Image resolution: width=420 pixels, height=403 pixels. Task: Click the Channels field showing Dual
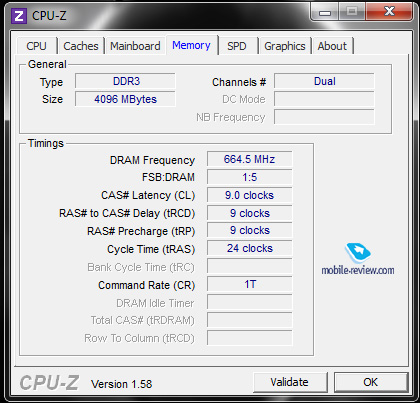324,81
